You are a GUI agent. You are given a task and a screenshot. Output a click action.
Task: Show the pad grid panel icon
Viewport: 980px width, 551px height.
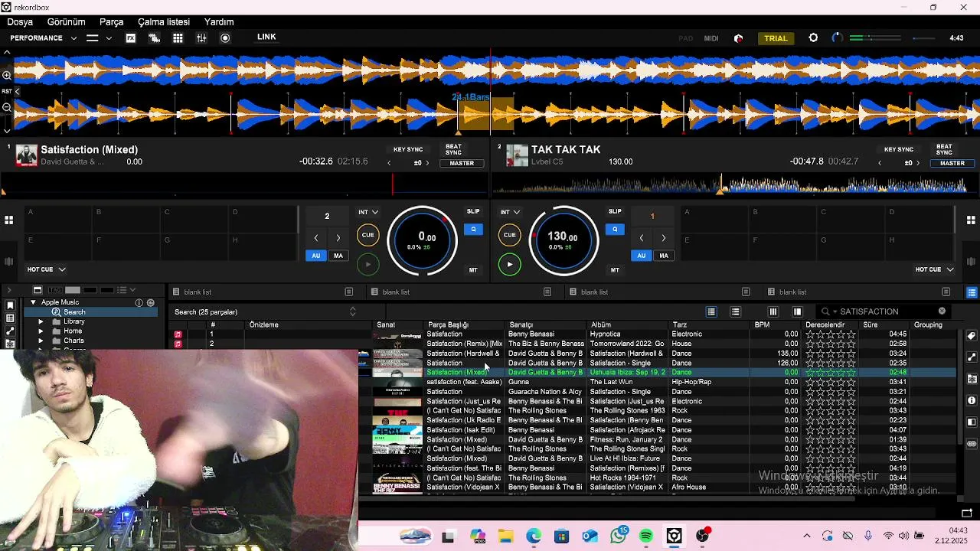pos(178,38)
